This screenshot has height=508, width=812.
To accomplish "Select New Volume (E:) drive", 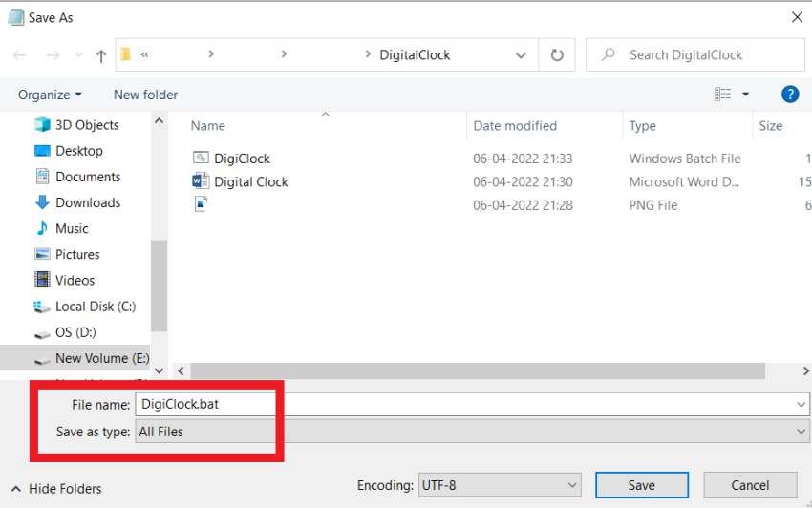I will [102, 358].
